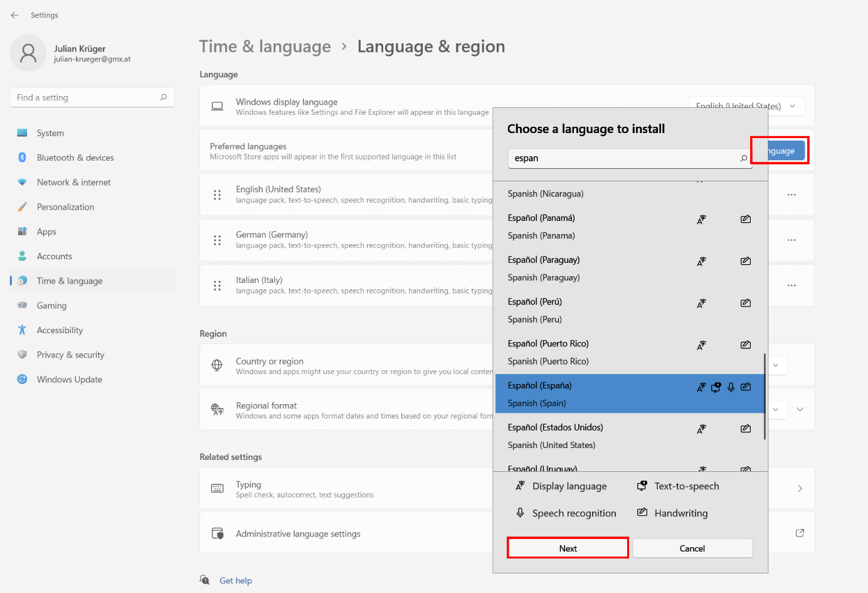868x593 pixels.
Task: Click the Administrative language settings icon
Action: pos(217,533)
